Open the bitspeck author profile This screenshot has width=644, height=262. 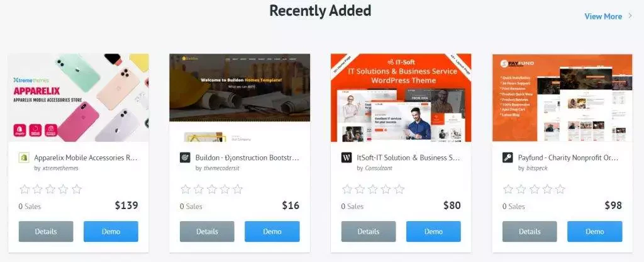[537, 168]
